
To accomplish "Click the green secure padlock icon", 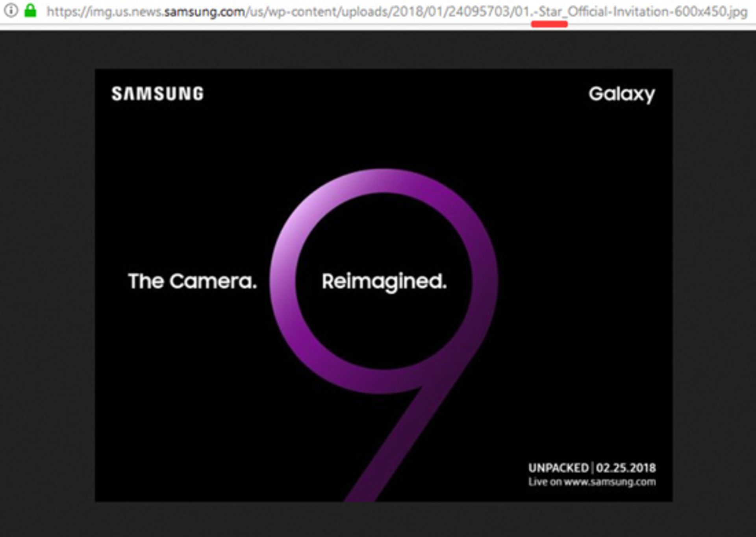I will (30, 11).
